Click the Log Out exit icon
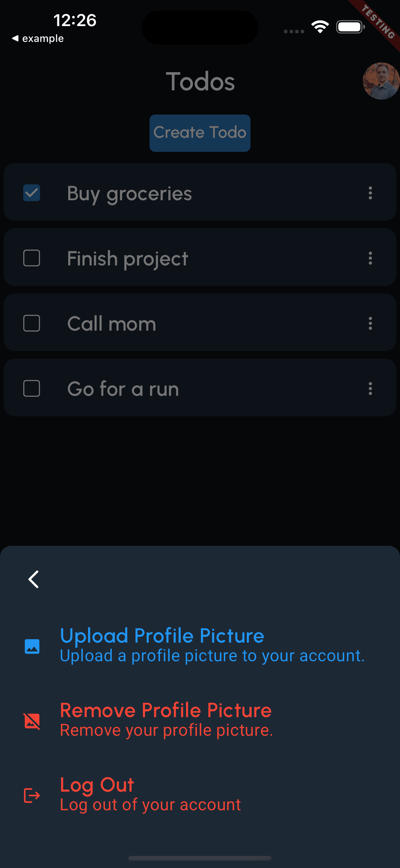Screen dimensions: 400x868 coord(32,796)
